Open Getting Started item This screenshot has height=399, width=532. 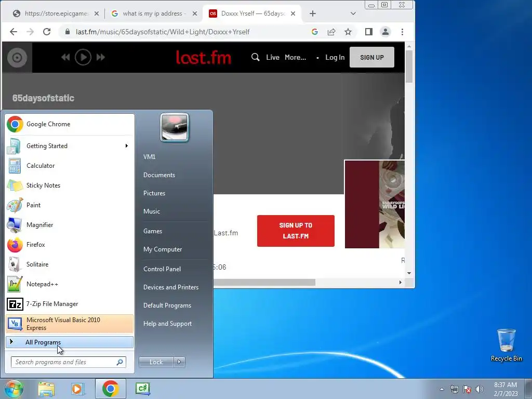point(70,146)
